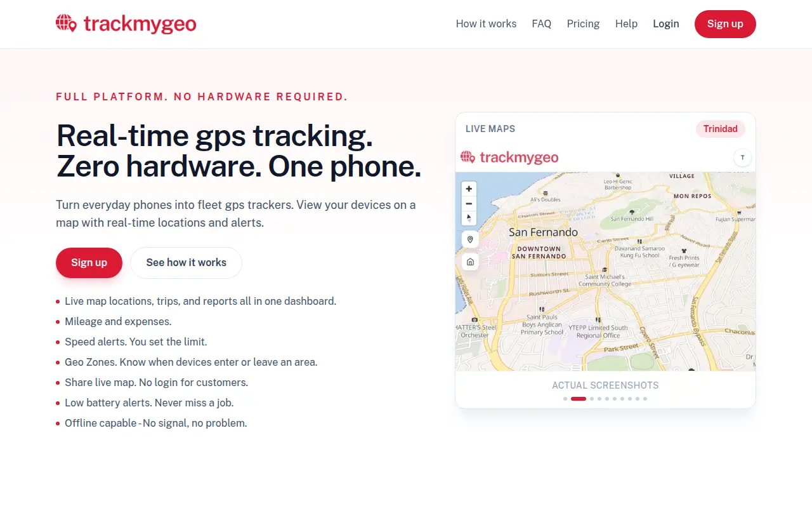Click the Geo Zones bullet
Image resolution: width=812 pixels, height=508 pixels.
click(x=191, y=362)
